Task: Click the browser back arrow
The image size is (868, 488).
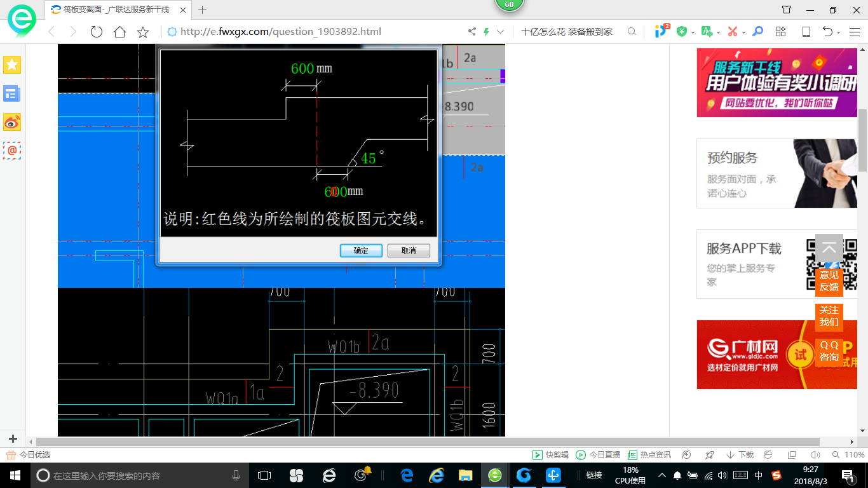Action: (52, 32)
